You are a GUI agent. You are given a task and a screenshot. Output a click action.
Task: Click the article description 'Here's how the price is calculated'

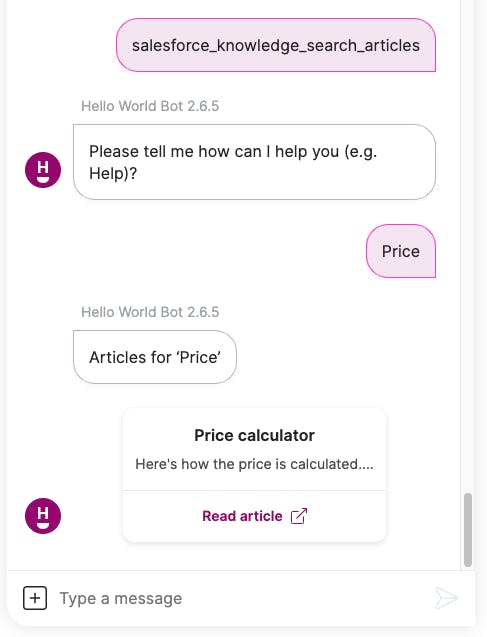coord(254,464)
